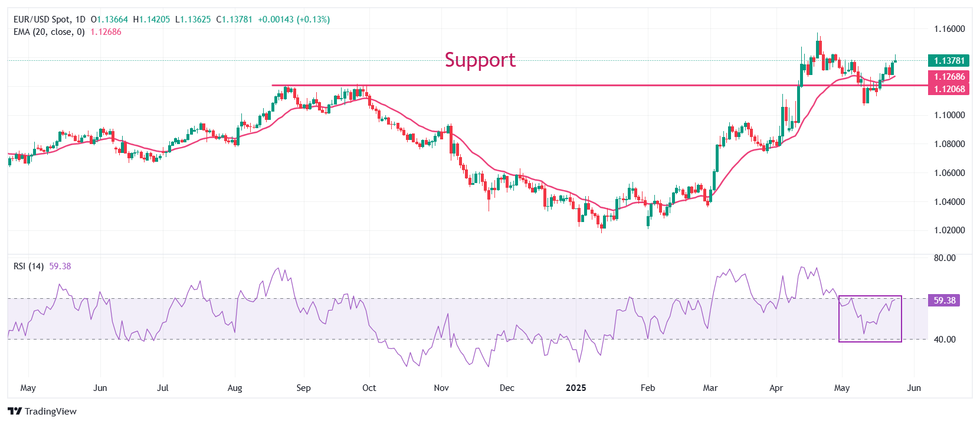Image resolution: width=980 pixels, height=424 pixels.
Task: Select the Support text annotation
Action: 480,60
